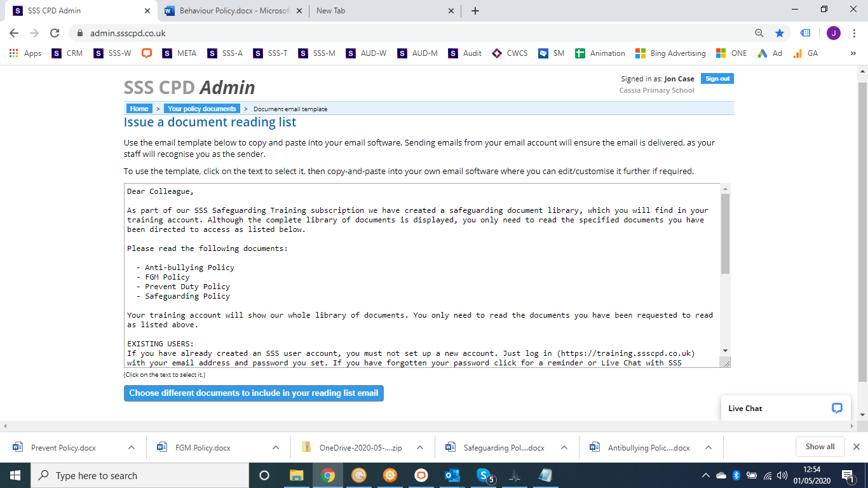The height and width of the screenshot is (488, 868).
Task: Open the Apps bookmarks shortcut
Action: [x=25, y=53]
